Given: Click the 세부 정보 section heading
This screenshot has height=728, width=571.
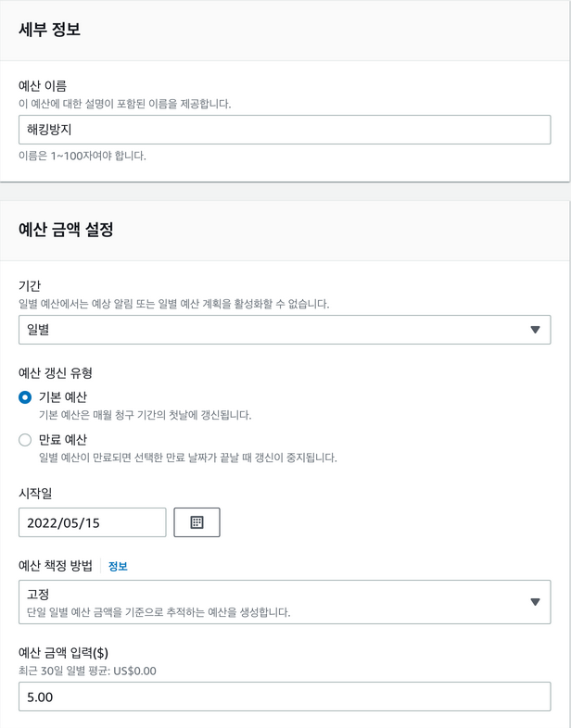Looking at the screenshot, I should coord(49,30).
